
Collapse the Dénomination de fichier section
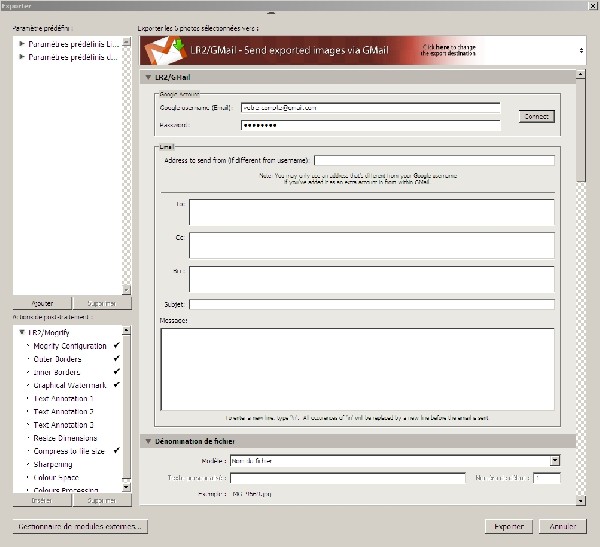coord(149,441)
